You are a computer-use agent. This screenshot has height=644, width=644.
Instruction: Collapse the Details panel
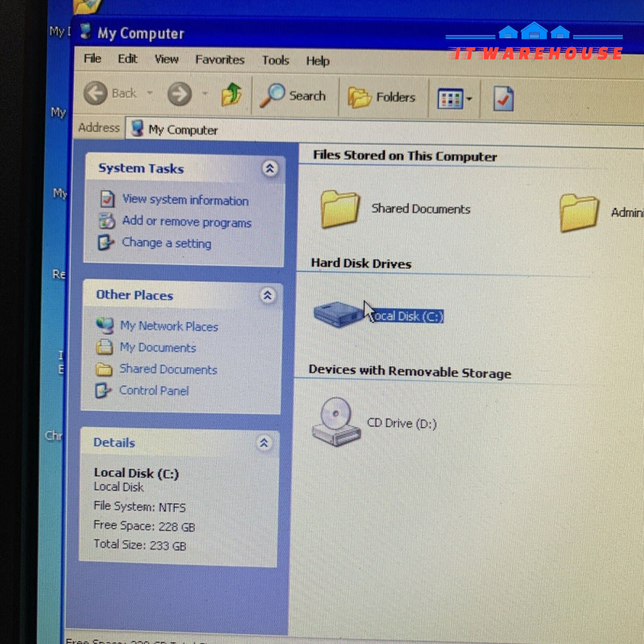tap(263, 442)
